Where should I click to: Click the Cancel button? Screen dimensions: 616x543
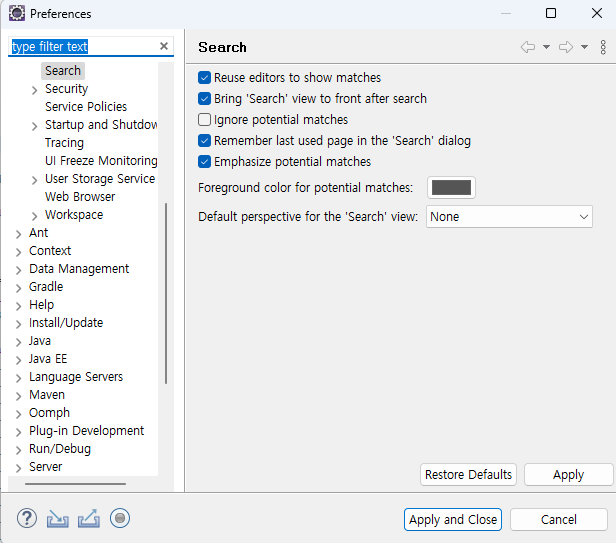(x=559, y=519)
